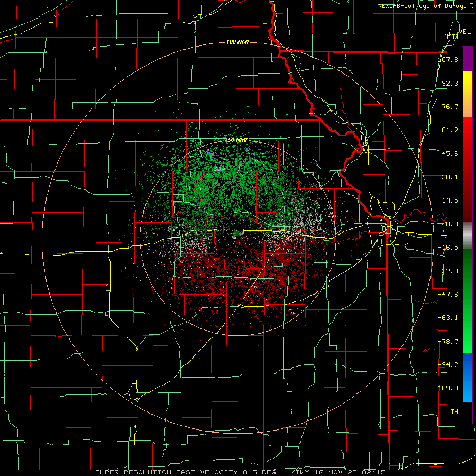
Task: Click the 50 NMI range ring label
Action: click(237, 140)
